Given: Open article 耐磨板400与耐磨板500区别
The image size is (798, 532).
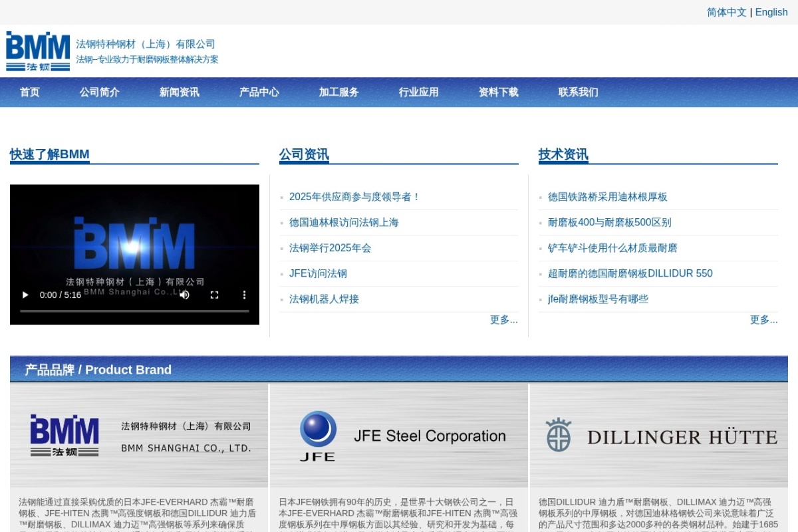Looking at the screenshot, I should [610, 222].
